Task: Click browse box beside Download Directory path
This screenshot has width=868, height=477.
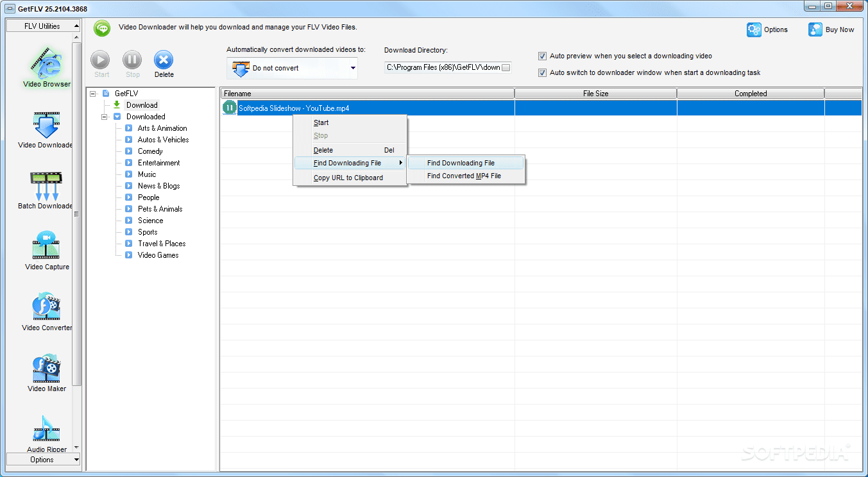Action: [506, 67]
